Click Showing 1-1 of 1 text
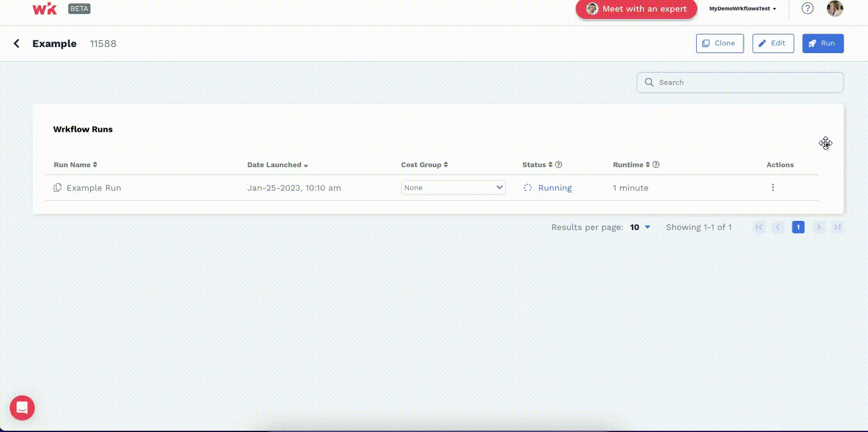Screen dimensions: 868x432 (699, 227)
